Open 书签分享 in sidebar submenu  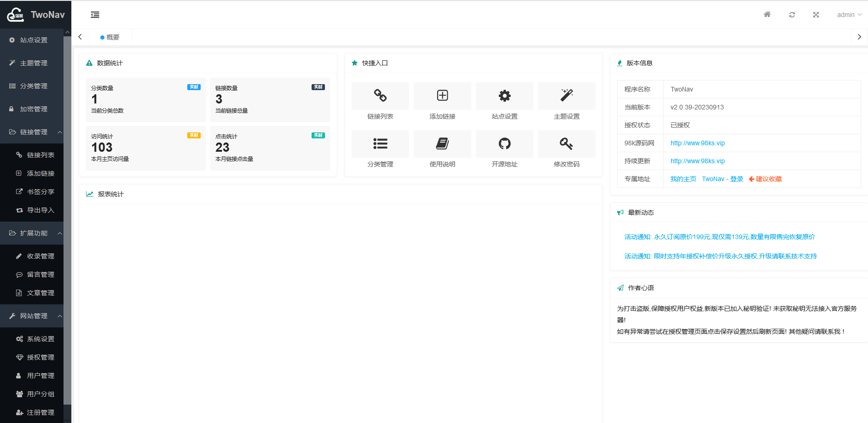pos(32,192)
